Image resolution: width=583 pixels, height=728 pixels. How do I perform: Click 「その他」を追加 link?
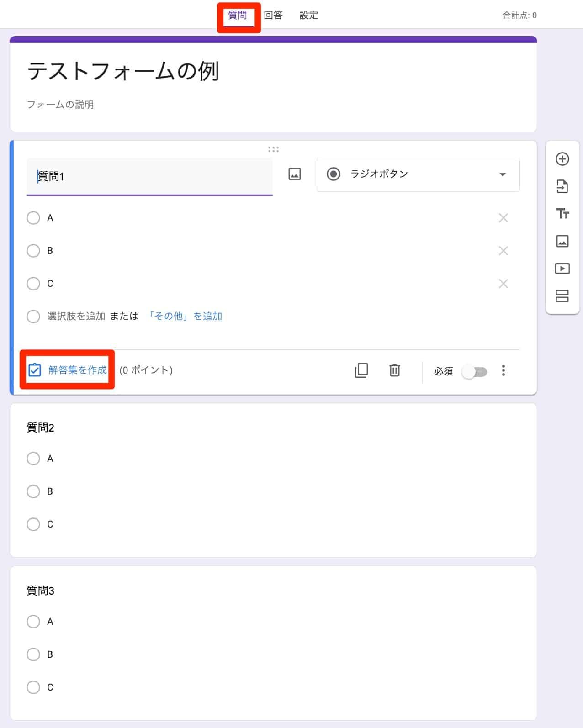click(185, 316)
